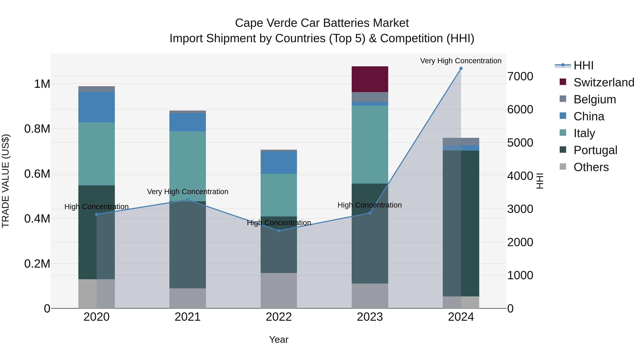Select Portugal segment in 2024 bar

(x=461, y=224)
